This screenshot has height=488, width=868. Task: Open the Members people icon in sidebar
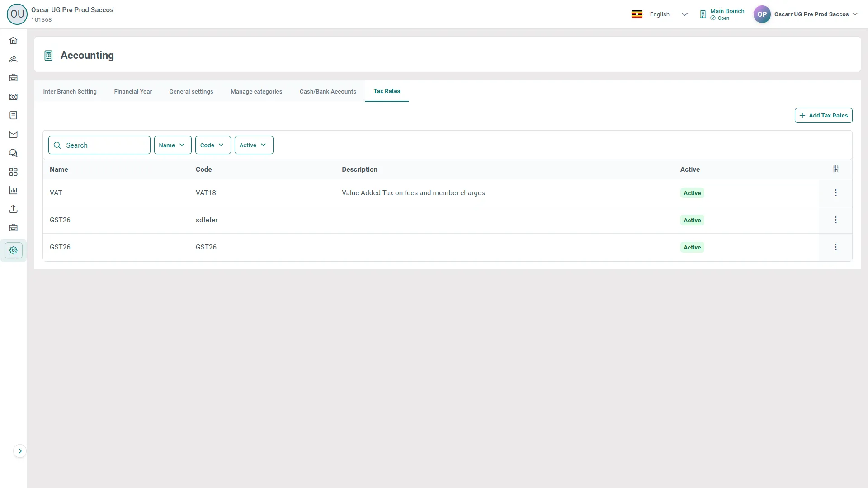(x=13, y=59)
